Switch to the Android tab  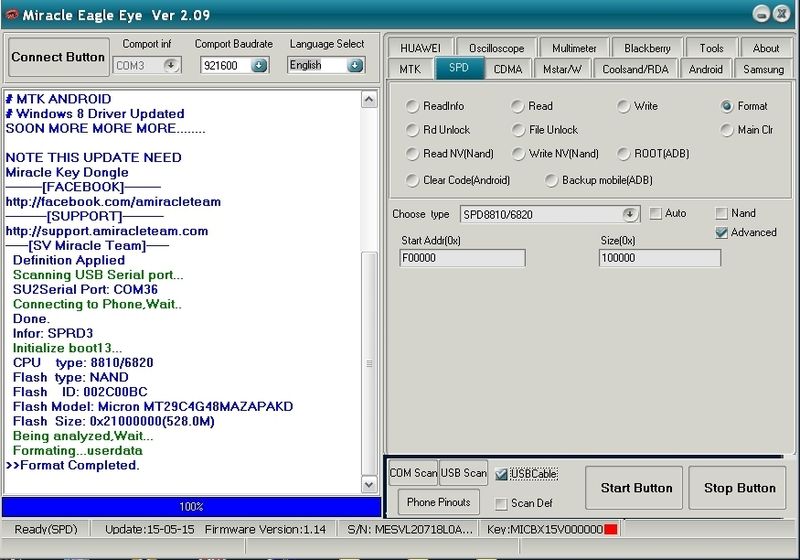tap(706, 69)
